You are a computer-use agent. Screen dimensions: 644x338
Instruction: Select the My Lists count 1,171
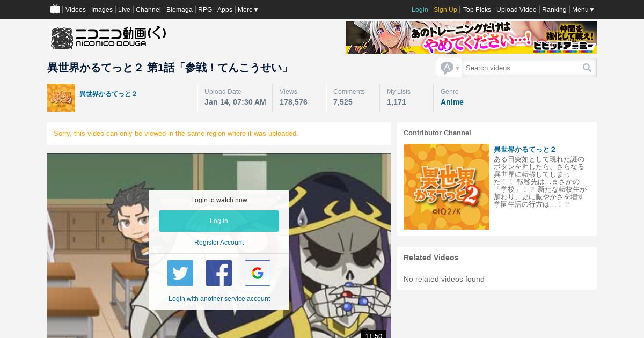(x=397, y=102)
